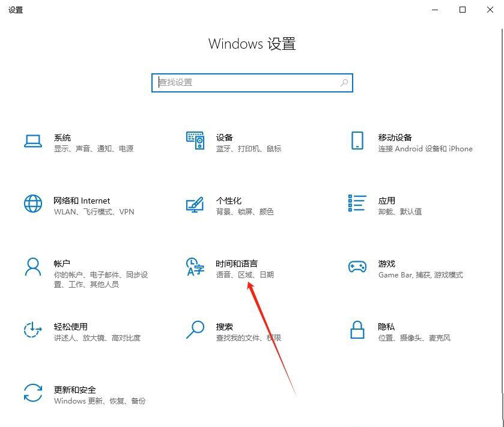Click the search magnifier in 查找设置 box

[344, 82]
